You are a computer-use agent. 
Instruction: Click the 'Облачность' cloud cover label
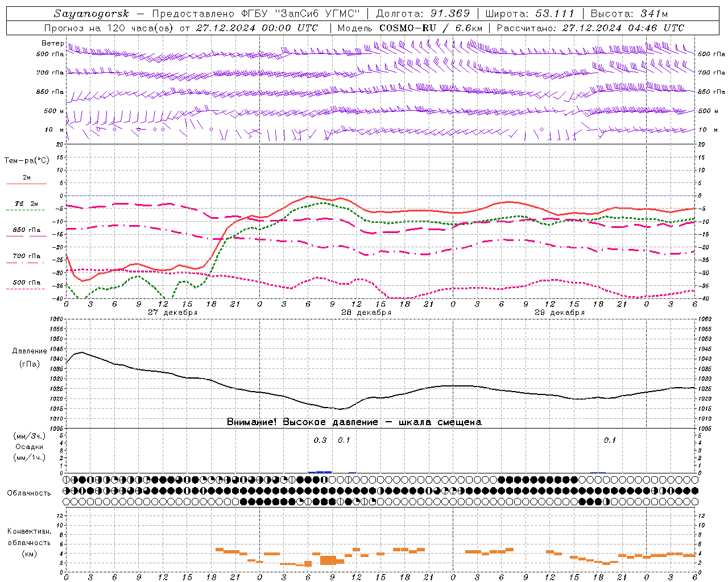[x=29, y=493]
